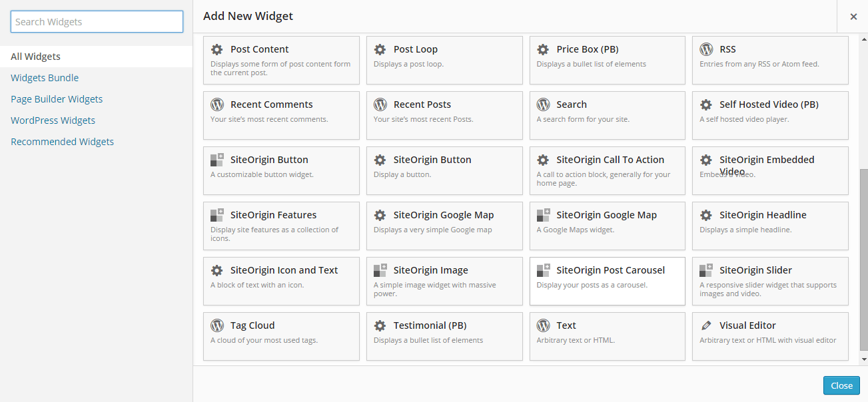Viewport: 868px width, 402px height.
Task: Select the All Widgets filter
Action: 96,57
